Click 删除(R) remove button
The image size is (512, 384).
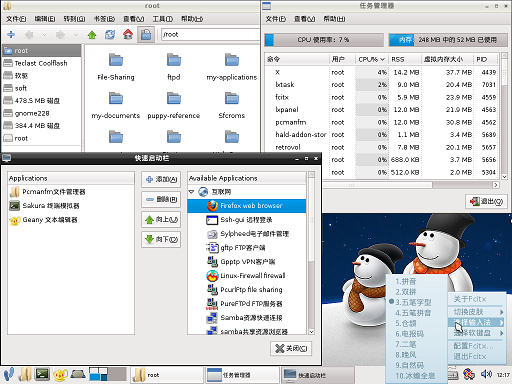coord(161,199)
